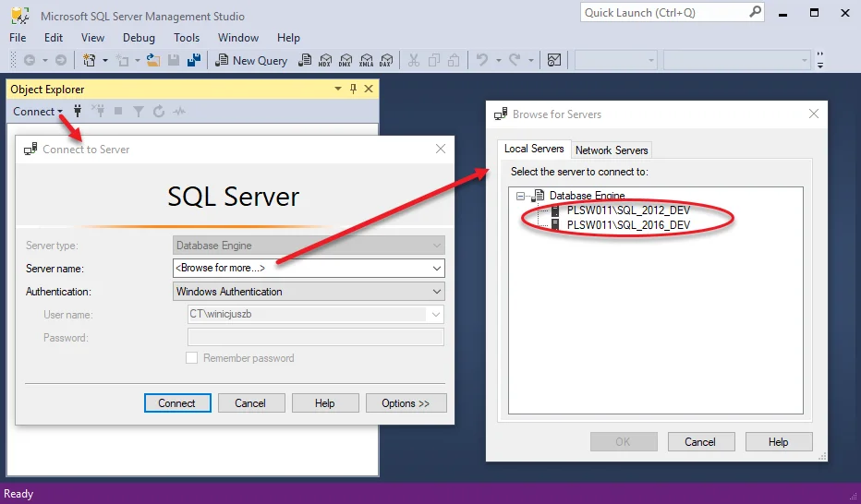
Task: Select the Local Servers tab
Action: [x=534, y=149]
